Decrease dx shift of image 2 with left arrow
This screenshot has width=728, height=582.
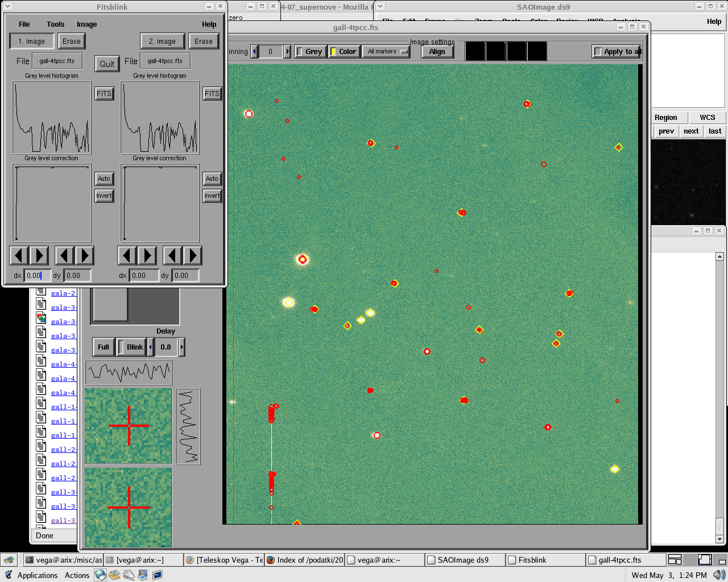[127, 256]
